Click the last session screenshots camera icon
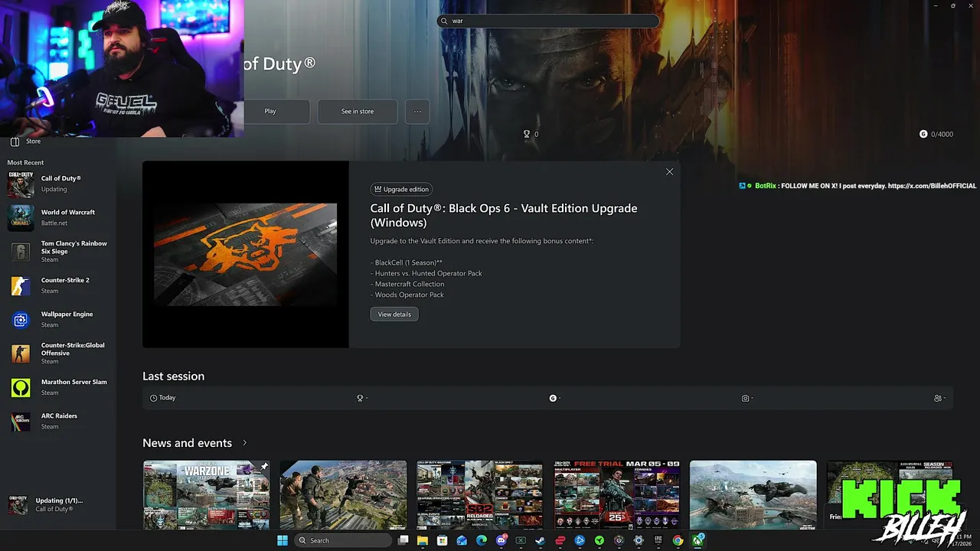The width and height of the screenshot is (980, 551). [745, 398]
